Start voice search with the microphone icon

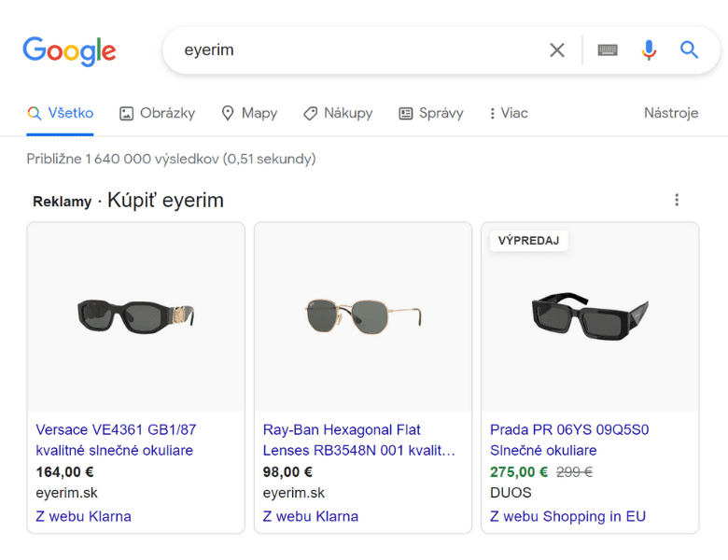click(x=649, y=49)
